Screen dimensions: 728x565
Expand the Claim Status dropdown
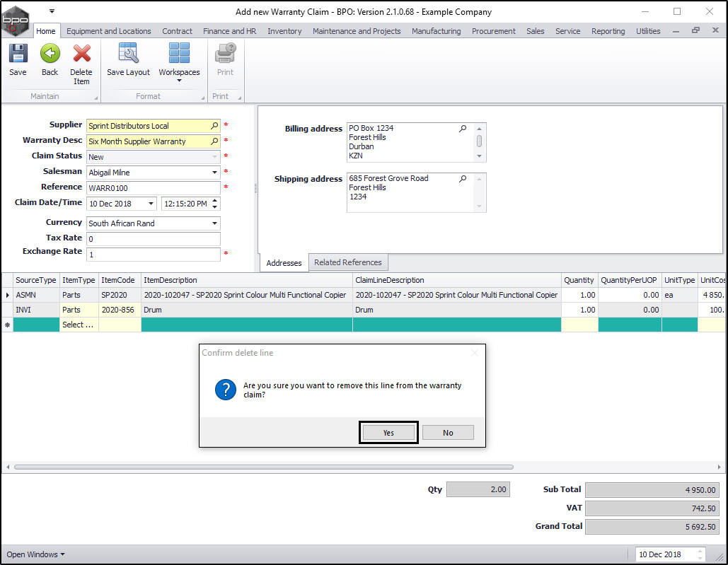pyautogui.click(x=214, y=157)
